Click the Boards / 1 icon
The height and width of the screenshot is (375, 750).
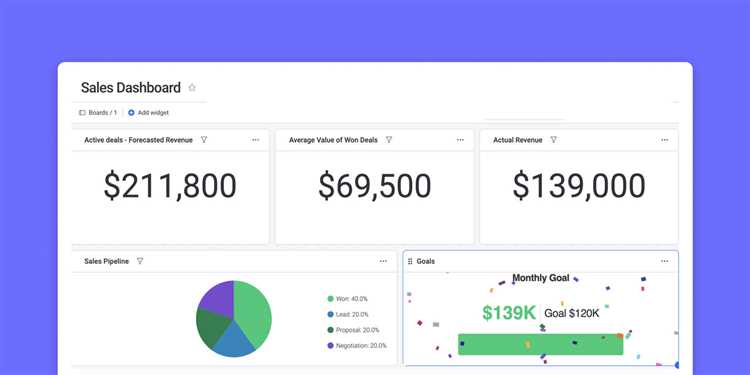click(82, 113)
